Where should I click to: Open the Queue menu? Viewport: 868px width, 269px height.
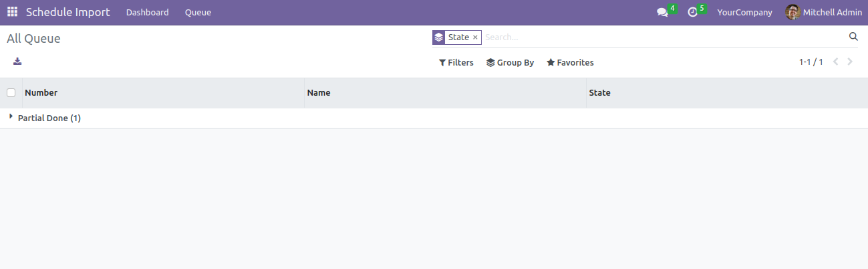tap(198, 12)
